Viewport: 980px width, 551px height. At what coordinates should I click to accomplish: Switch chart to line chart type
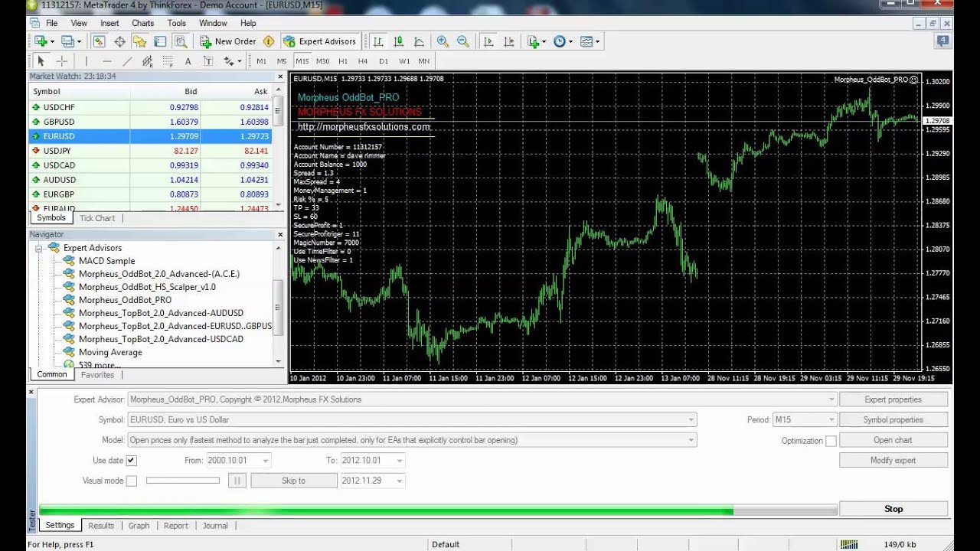point(419,41)
